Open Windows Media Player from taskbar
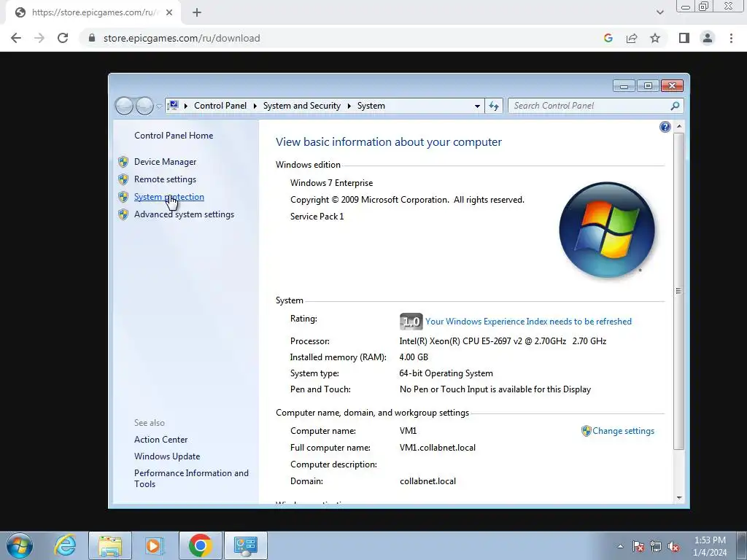747x560 pixels. pyautogui.click(x=153, y=545)
